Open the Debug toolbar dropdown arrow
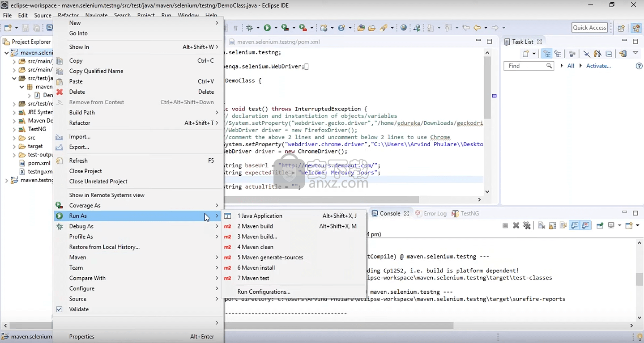This screenshot has width=644, height=343. pyautogui.click(x=258, y=28)
